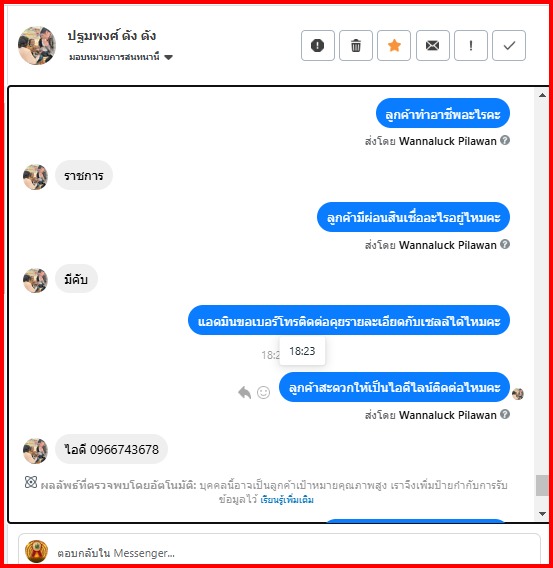Click the chat scrollbar thumb
The width and height of the screenshot is (553, 568).
pyautogui.click(x=542, y=485)
